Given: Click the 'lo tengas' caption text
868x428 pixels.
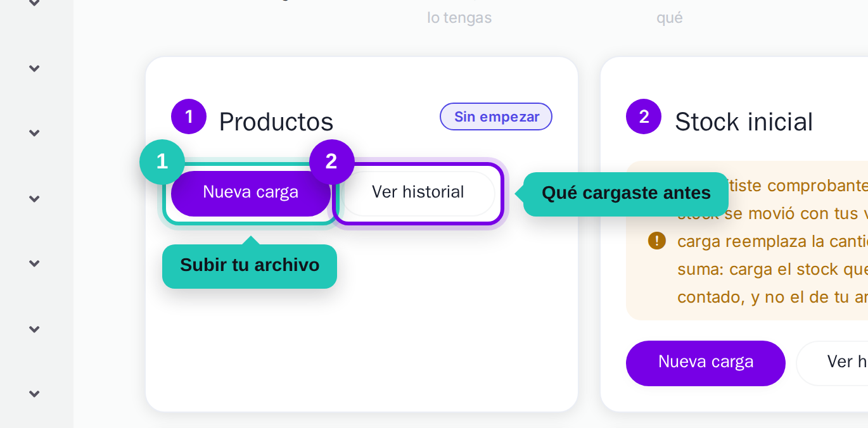Looking at the screenshot, I should pyautogui.click(x=459, y=18).
